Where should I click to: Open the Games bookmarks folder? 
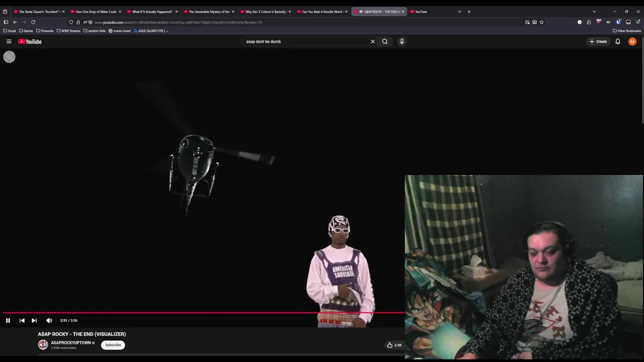(26, 31)
